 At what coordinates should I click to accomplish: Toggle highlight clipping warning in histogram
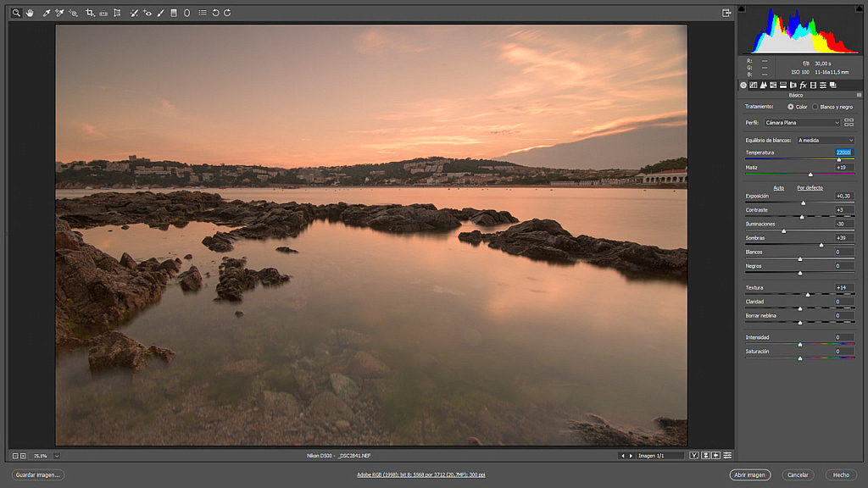click(859, 9)
